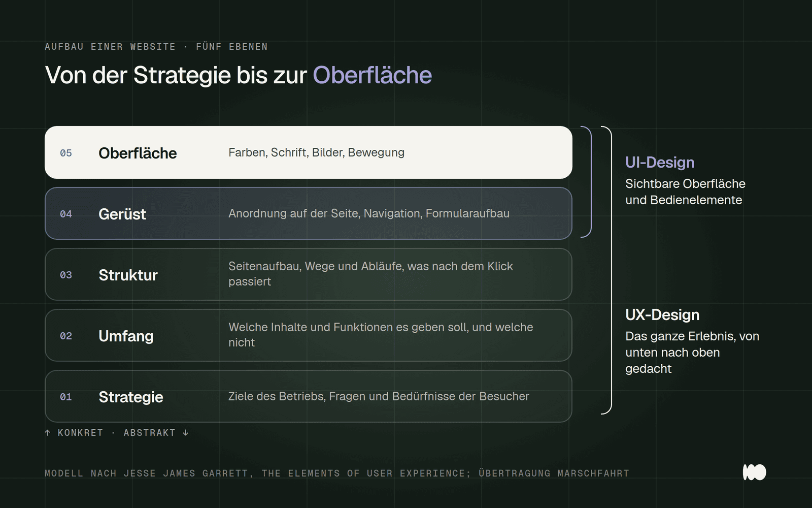This screenshot has width=812, height=508.
Task: Click 'AUFBAU EINER WEBSITE' overline text
Action: tap(110, 47)
